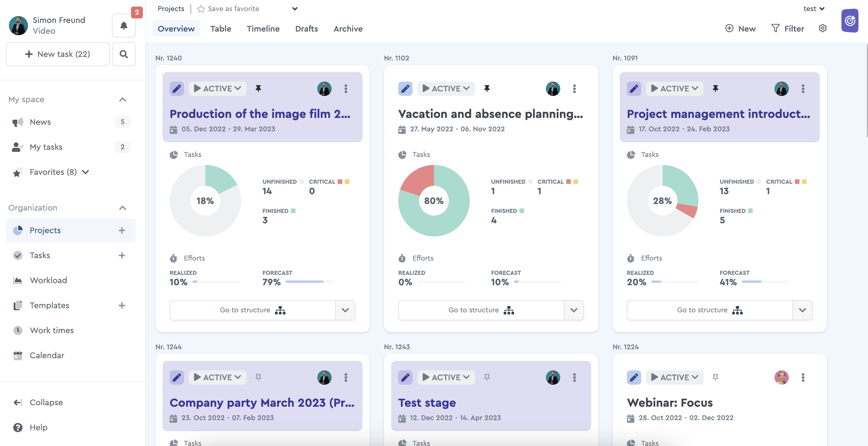Edit the Test stage project
Viewport: 868px width, 446px height.
click(405, 377)
